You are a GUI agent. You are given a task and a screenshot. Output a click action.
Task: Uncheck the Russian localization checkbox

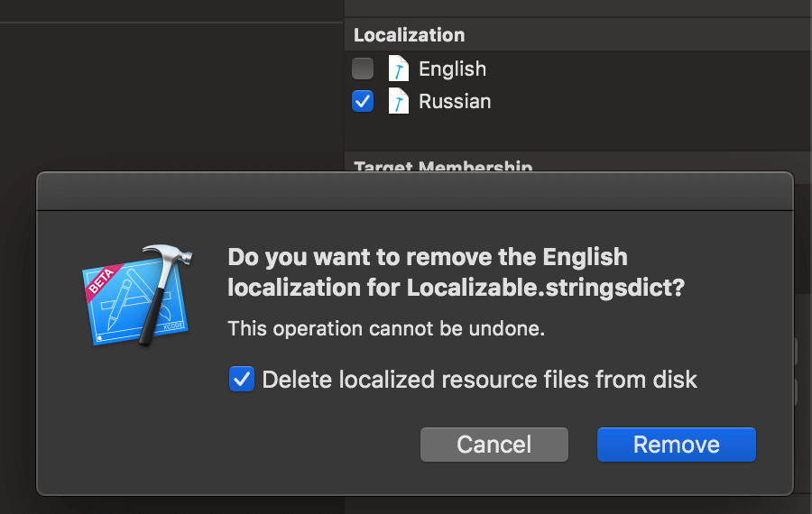click(363, 101)
